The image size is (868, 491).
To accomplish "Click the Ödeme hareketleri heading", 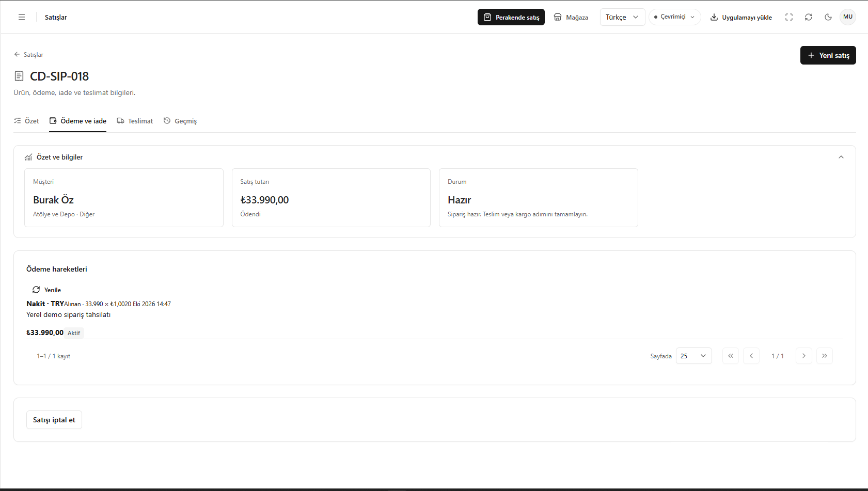I will tap(57, 269).
